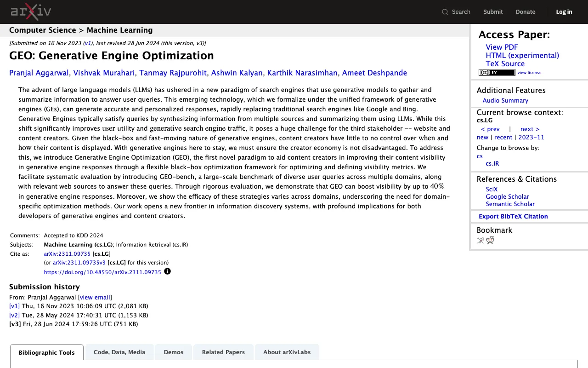Image resolution: width=588 pixels, height=368 pixels.
Task: Open Semantic Scholar citations
Action: click(510, 204)
